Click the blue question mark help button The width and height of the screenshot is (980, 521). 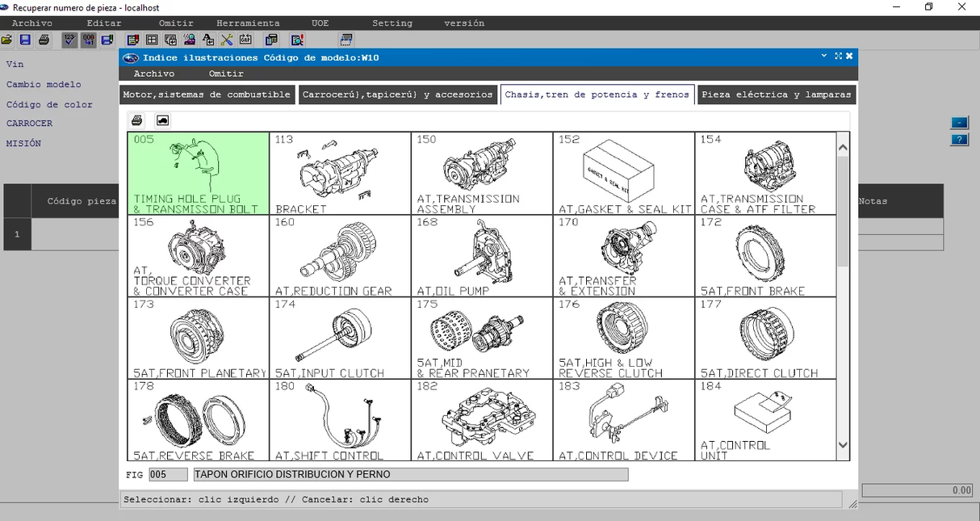click(959, 140)
